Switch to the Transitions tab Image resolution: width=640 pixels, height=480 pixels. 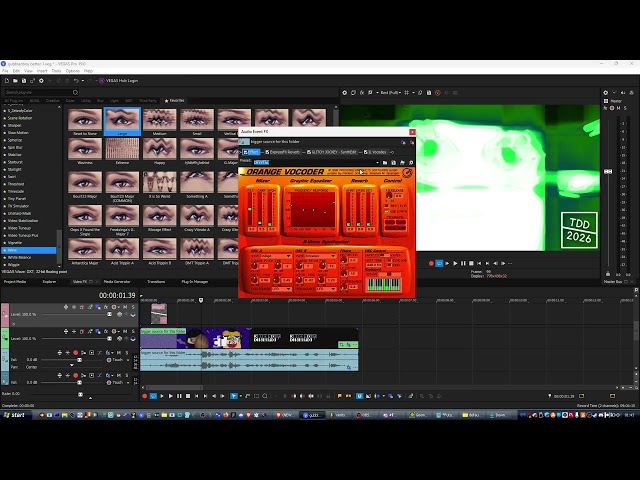(156, 282)
